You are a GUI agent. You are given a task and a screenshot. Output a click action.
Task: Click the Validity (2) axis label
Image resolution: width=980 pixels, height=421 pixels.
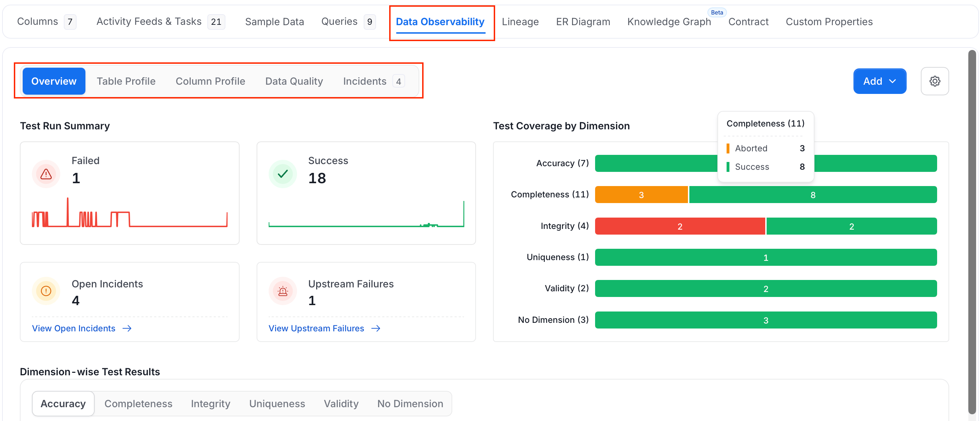[566, 288]
